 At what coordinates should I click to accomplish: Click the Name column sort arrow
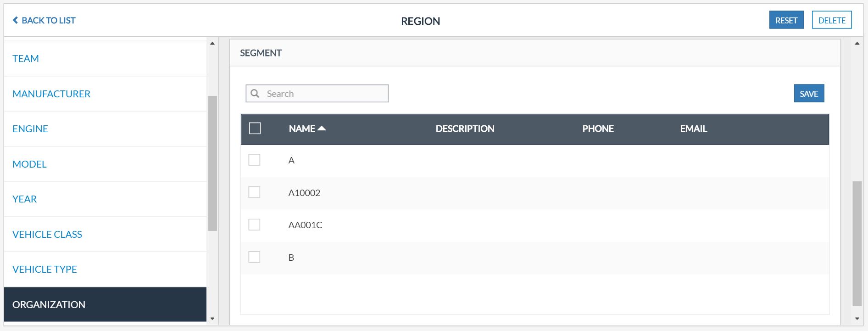click(x=322, y=129)
